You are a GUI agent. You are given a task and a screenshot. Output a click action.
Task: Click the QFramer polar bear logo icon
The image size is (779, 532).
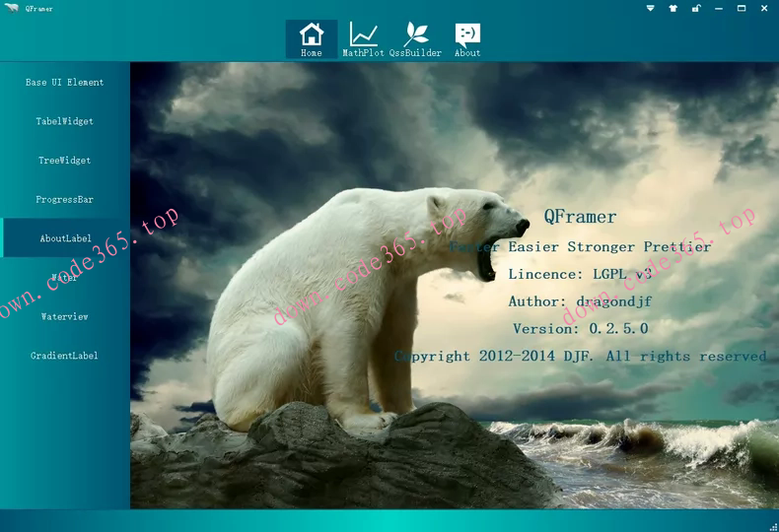coord(12,9)
